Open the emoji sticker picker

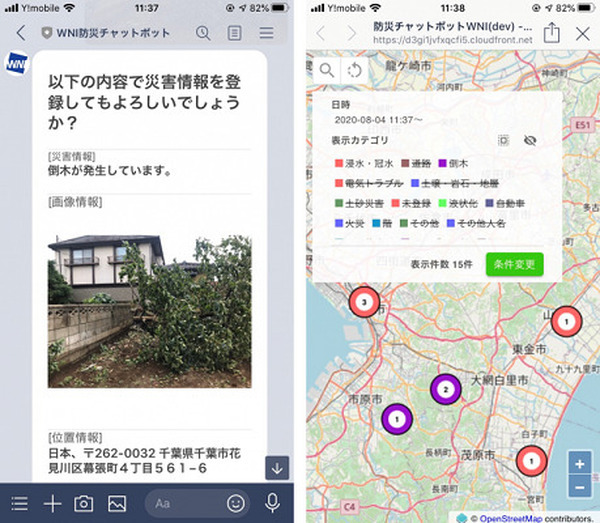click(x=236, y=503)
